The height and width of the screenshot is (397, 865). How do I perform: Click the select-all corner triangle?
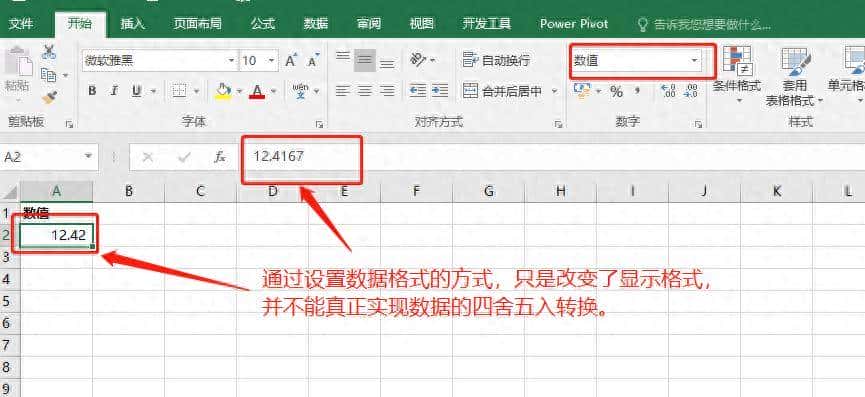10,192
